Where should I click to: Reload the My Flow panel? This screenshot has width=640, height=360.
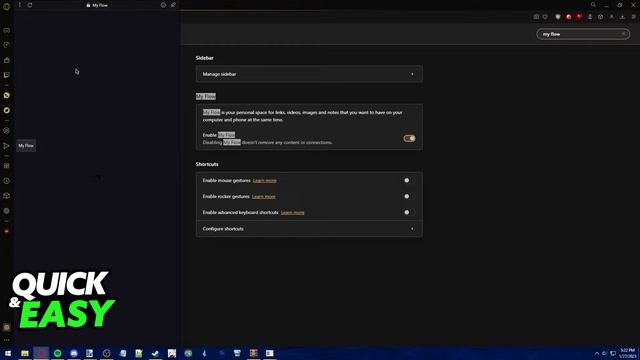pyautogui.click(x=30, y=5)
